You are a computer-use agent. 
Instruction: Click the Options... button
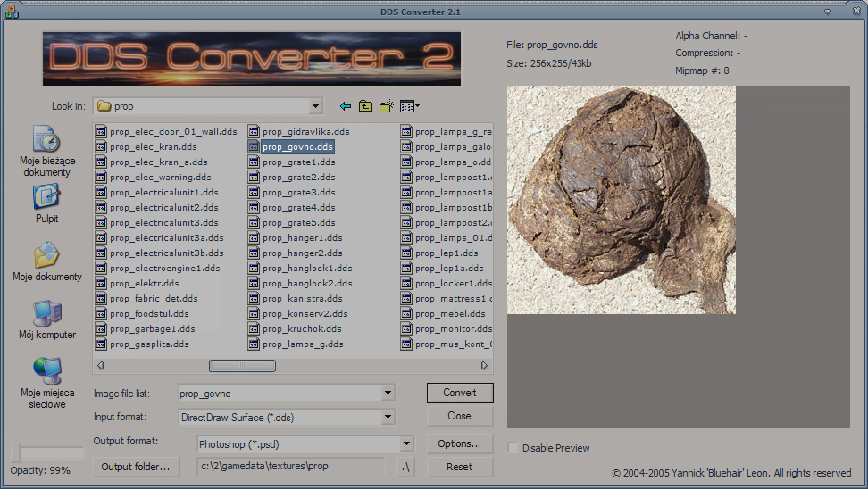(459, 443)
